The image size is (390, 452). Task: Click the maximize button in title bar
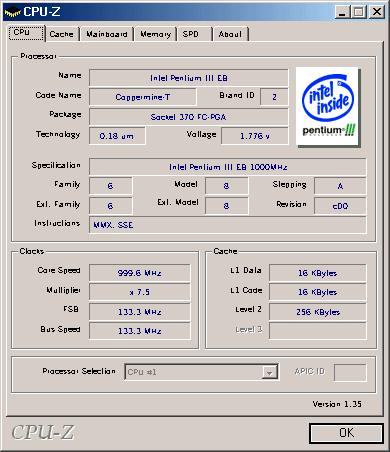click(359, 12)
